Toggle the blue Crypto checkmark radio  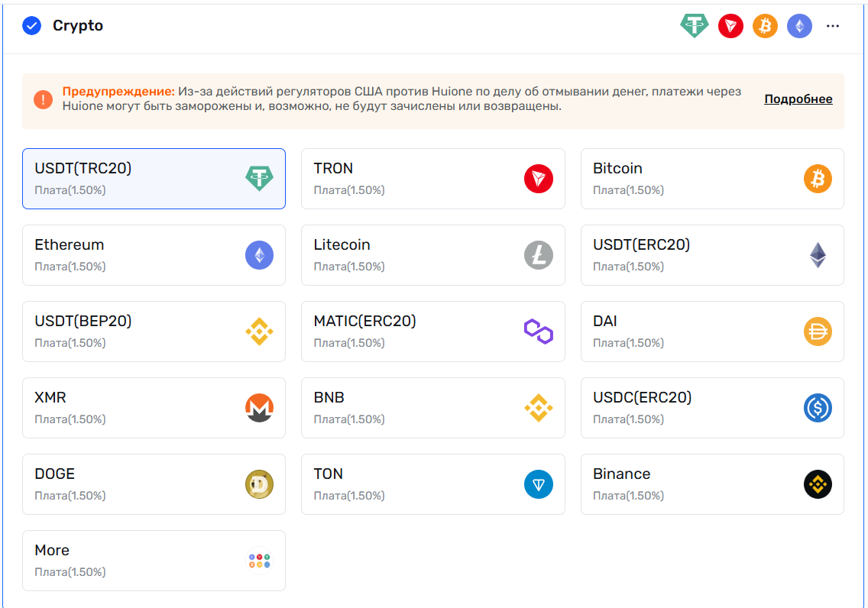click(31, 26)
